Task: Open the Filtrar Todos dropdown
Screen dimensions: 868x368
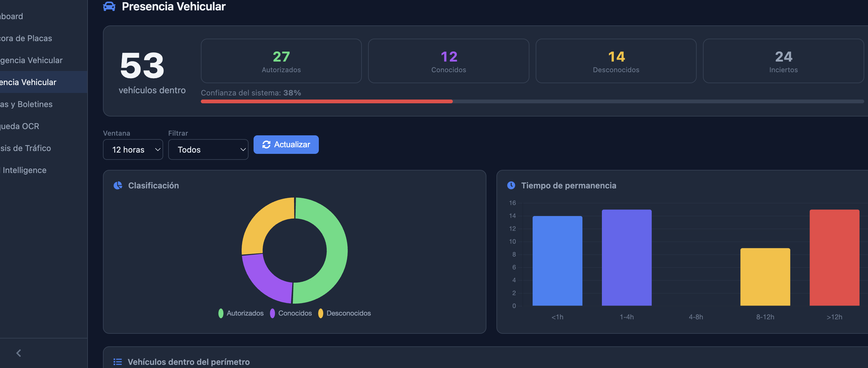Action: (208, 149)
